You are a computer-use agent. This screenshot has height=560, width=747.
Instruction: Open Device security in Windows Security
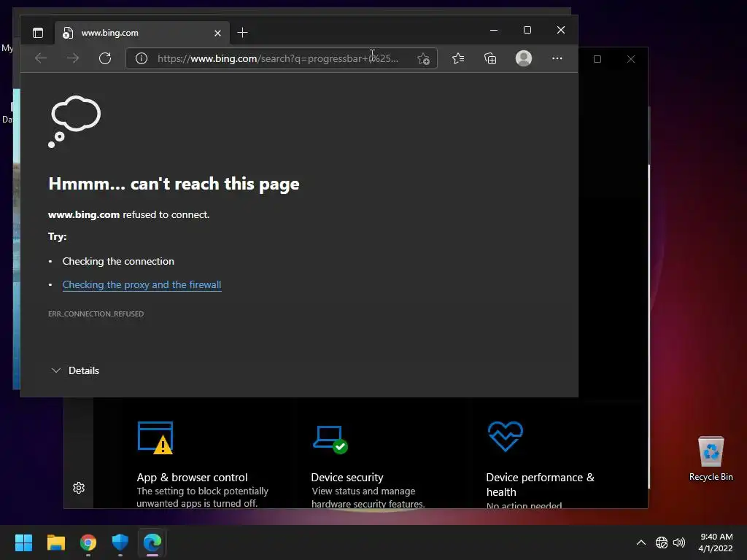368,464
